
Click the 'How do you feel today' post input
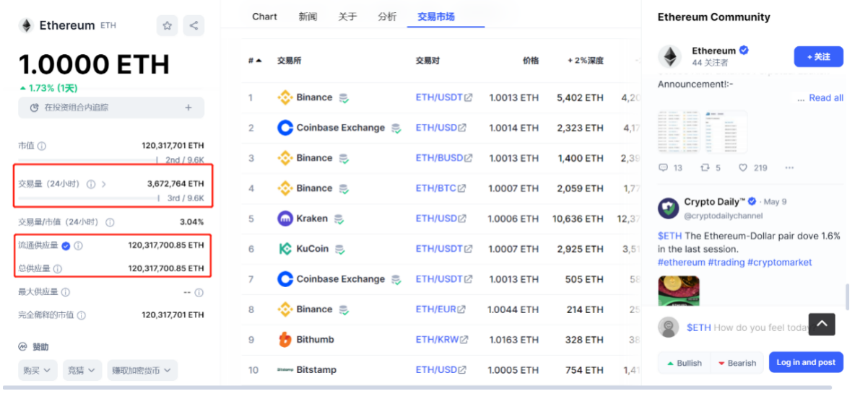coord(747,328)
